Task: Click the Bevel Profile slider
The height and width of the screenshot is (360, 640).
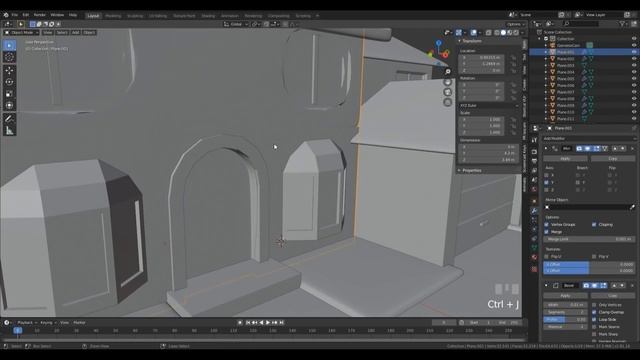Action: [x=565, y=320]
